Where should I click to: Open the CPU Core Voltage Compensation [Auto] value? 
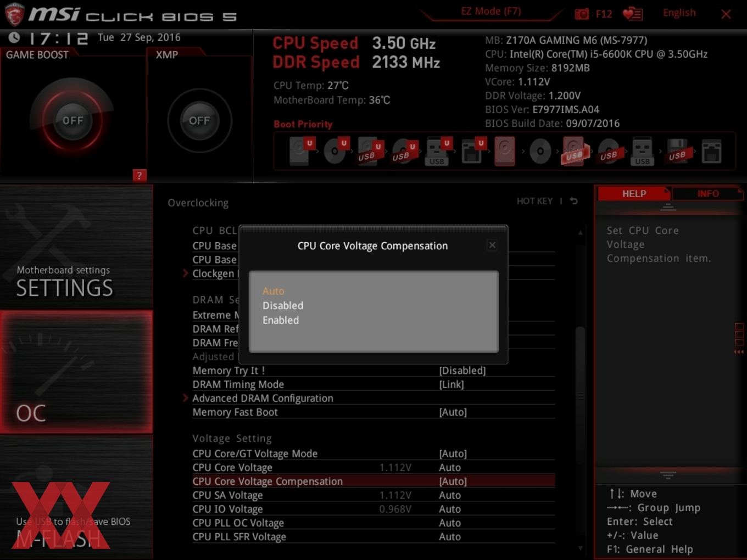(x=453, y=481)
